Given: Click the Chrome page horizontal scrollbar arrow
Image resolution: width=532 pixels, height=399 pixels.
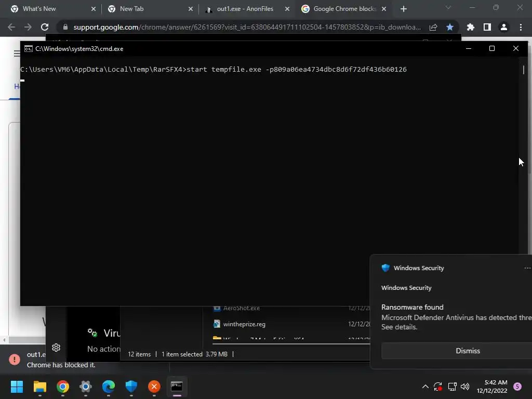Looking at the screenshot, I should tap(4, 340).
